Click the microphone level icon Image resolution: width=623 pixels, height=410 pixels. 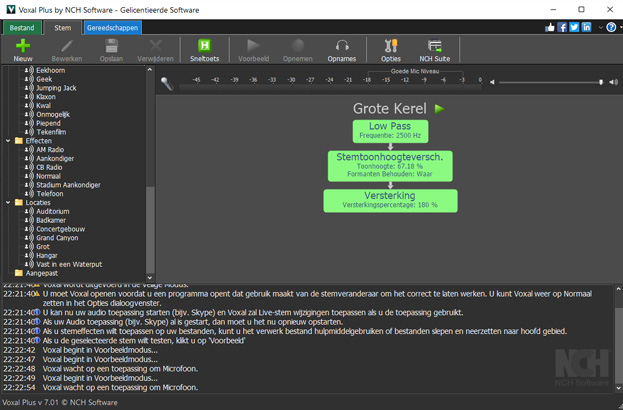click(167, 83)
